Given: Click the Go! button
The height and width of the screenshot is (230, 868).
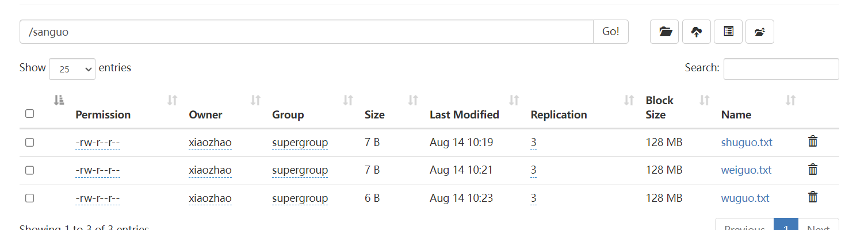Looking at the screenshot, I should point(610,32).
